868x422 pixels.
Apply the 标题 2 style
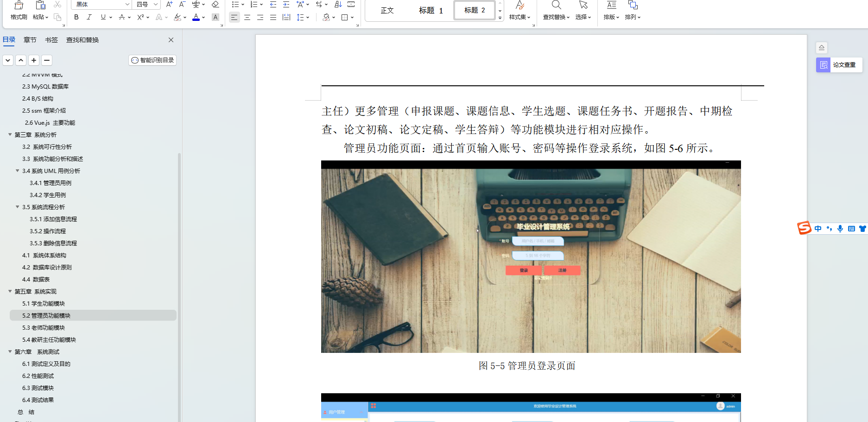point(475,10)
